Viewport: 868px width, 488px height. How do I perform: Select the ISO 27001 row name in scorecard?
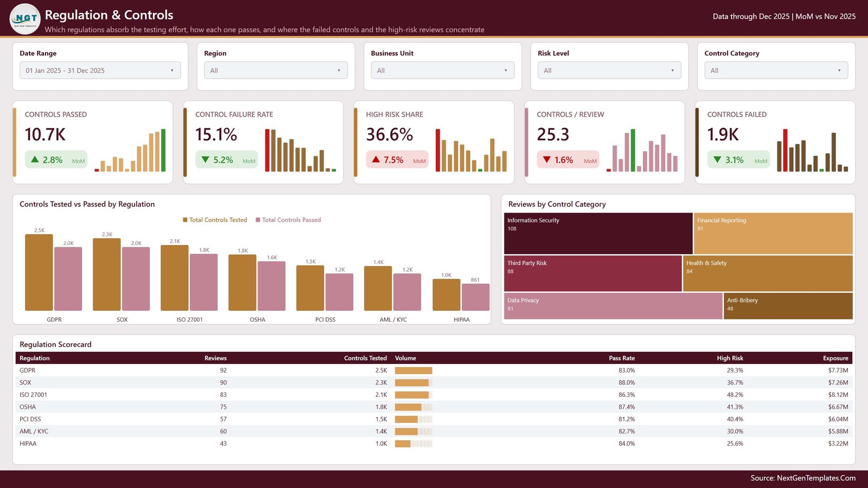(33, 395)
